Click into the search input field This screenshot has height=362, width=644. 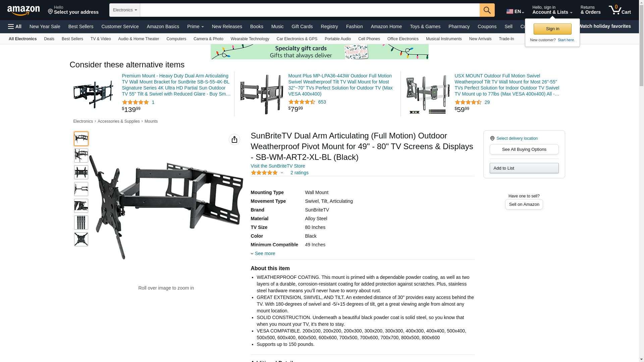310,10
